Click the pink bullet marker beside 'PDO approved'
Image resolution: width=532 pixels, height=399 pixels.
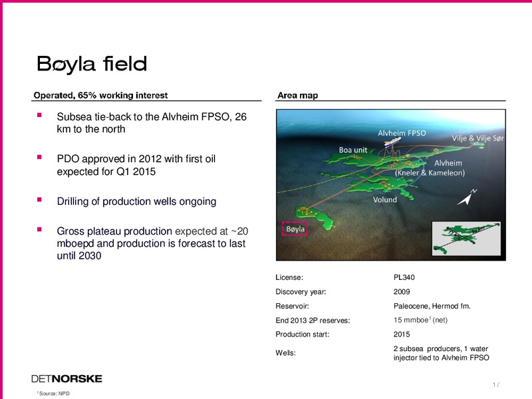click(x=39, y=157)
